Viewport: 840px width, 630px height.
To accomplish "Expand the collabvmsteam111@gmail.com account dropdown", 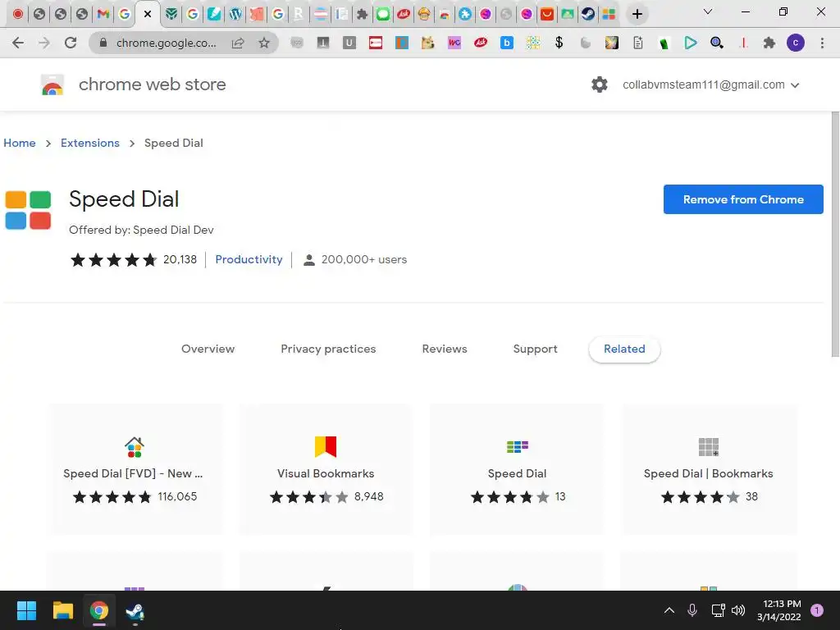I will coord(711,84).
